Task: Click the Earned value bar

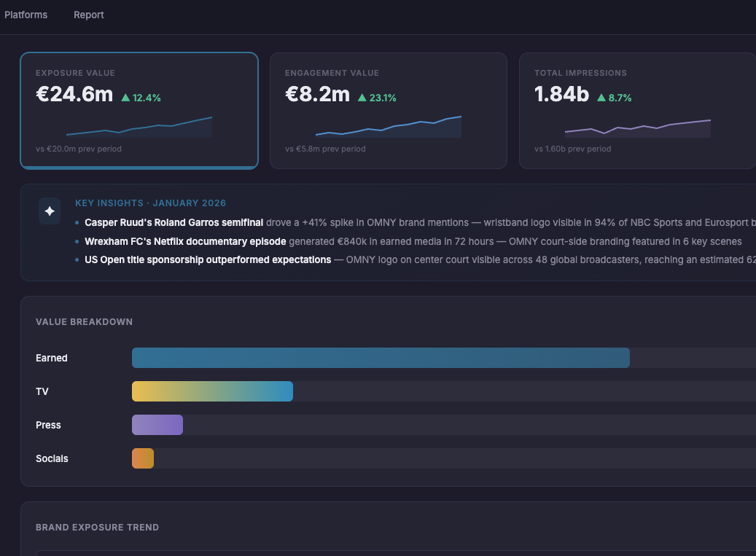Action: point(381,358)
